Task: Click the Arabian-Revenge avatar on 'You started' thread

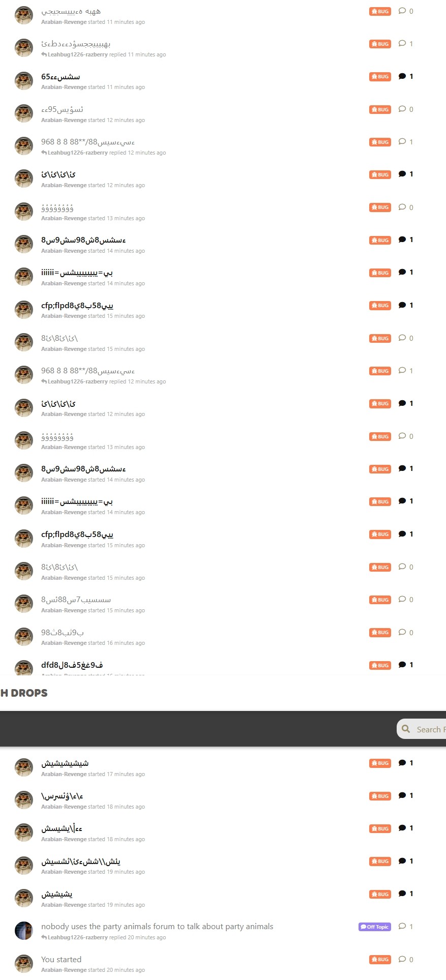Action: click(x=23, y=963)
